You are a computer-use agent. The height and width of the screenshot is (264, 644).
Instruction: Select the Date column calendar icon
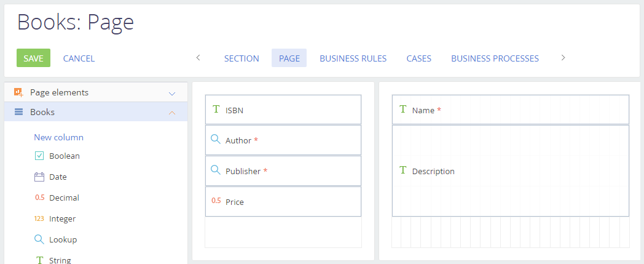coord(39,177)
